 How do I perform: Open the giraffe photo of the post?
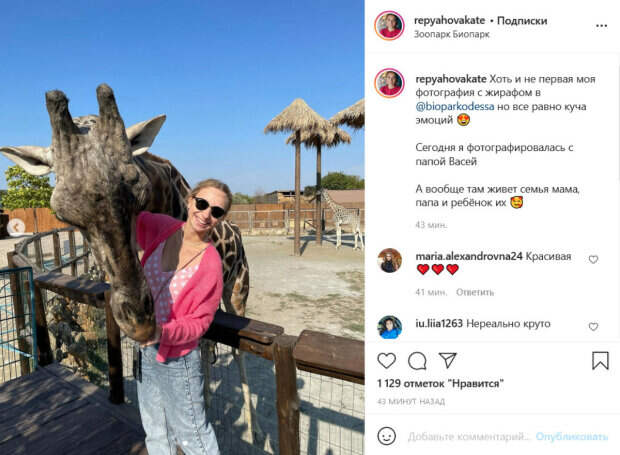pos(182,228)
